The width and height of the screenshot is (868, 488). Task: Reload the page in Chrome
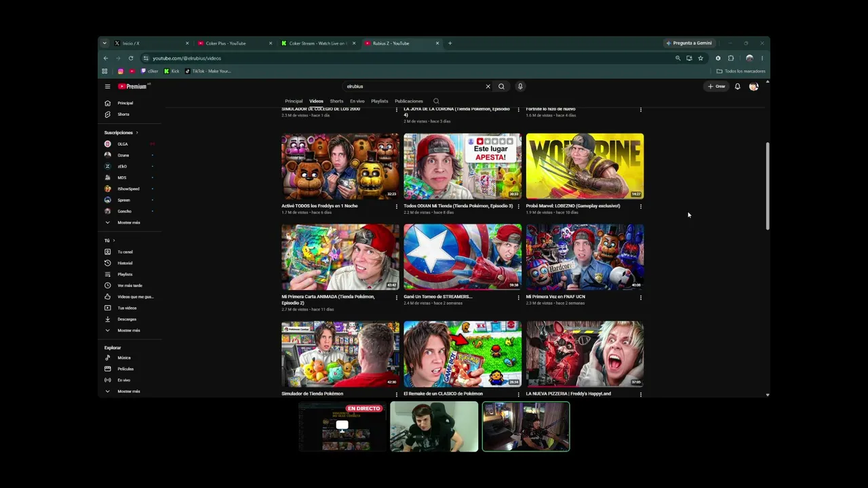coord(131,58)
